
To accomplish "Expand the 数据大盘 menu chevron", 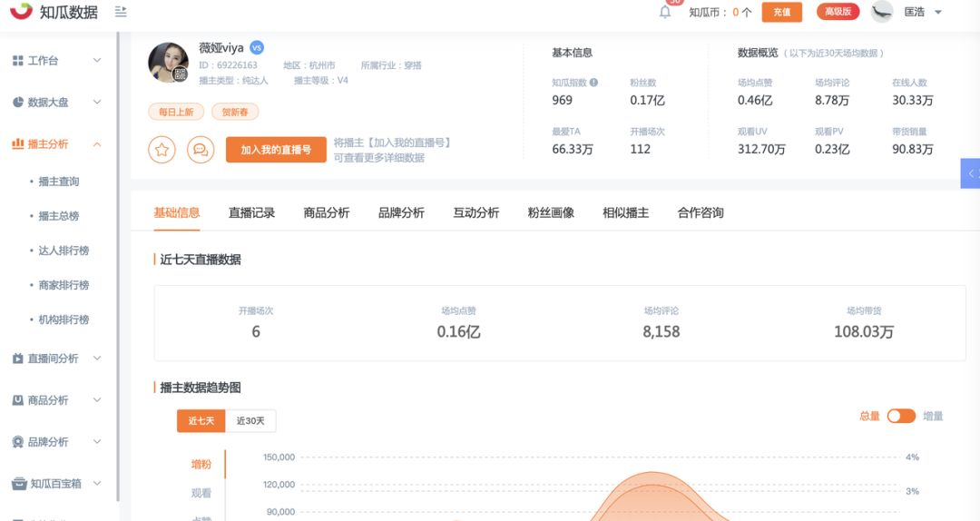I will pyautogui.click(x=97, y=102).
